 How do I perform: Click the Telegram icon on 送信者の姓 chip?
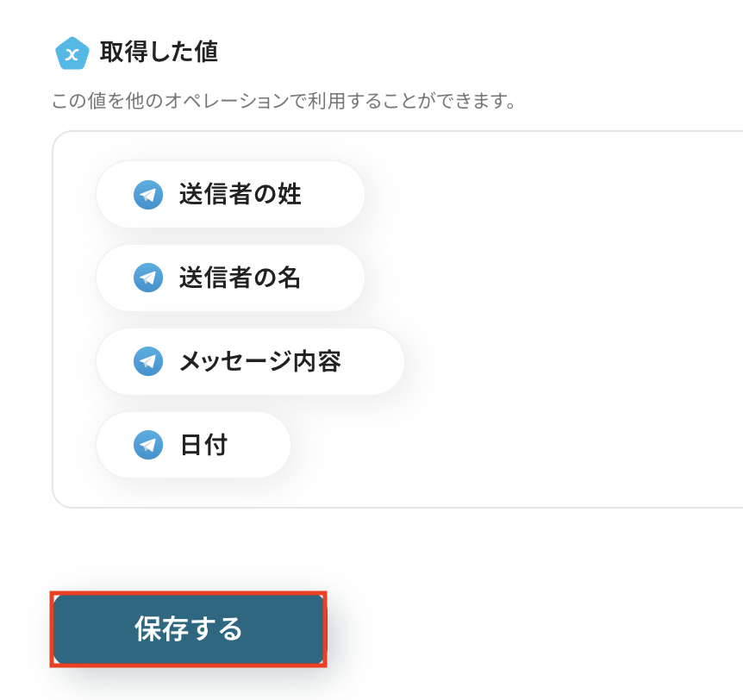[x=148, y=195]
